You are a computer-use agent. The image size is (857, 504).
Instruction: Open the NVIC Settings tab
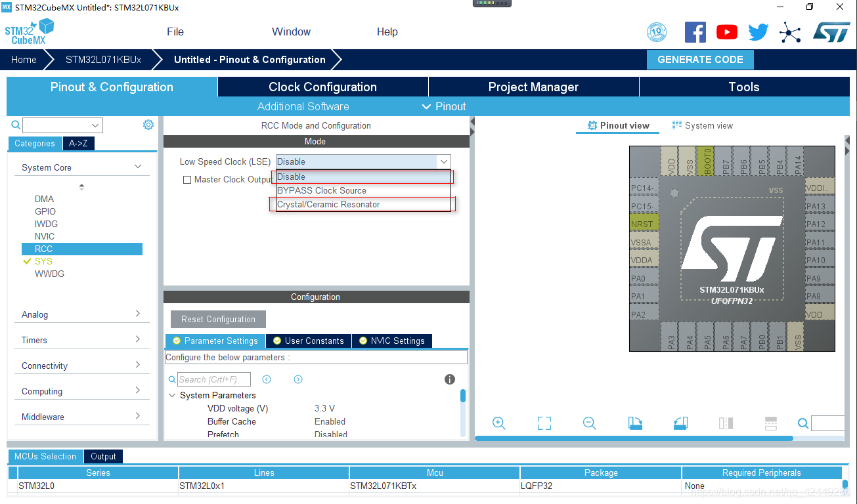click(391, 341)
